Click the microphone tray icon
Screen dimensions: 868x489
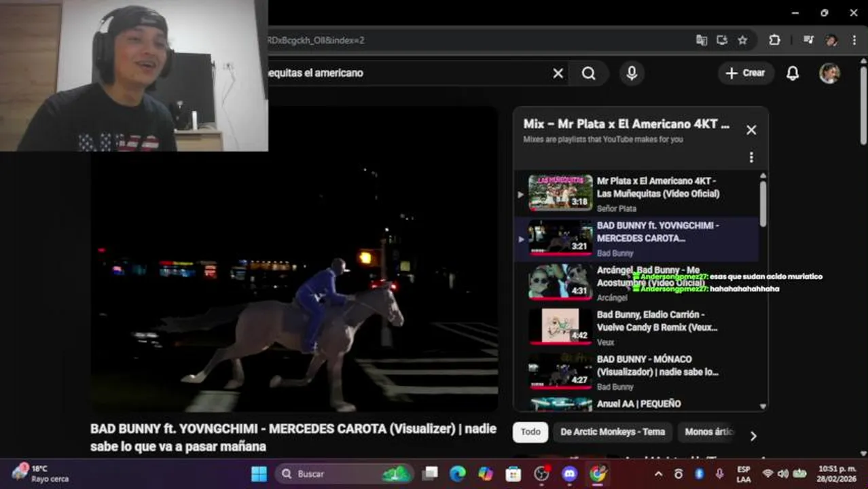[x=719, y=473]
